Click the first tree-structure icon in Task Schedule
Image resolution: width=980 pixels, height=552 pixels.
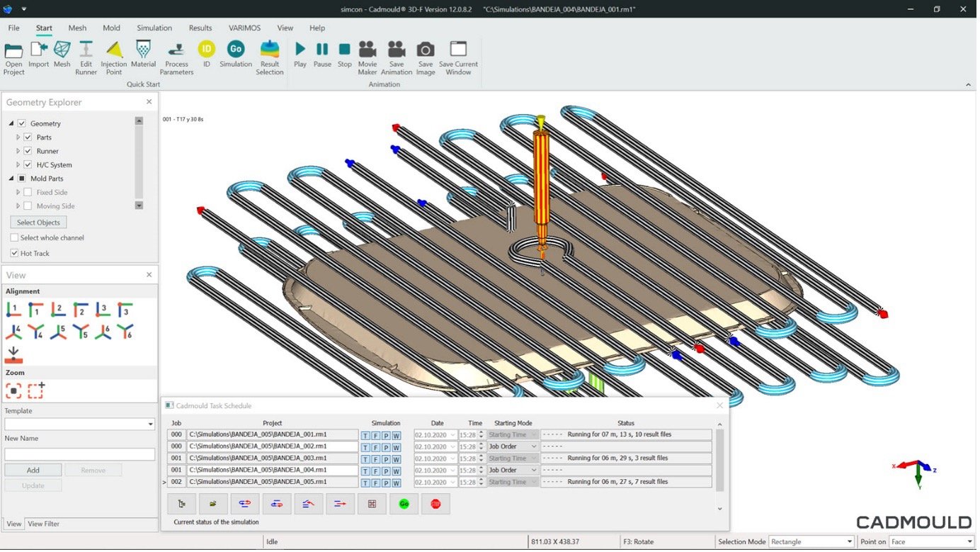point(181,505)
